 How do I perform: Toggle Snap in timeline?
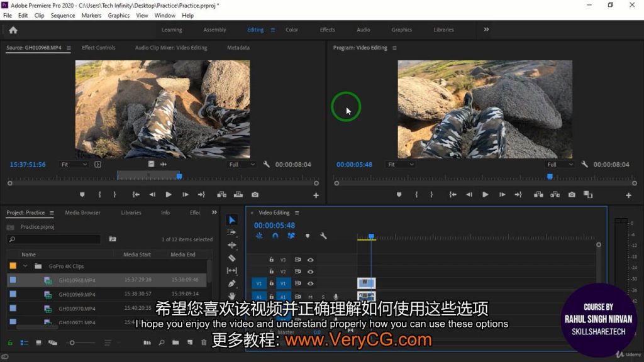point(275,236)
